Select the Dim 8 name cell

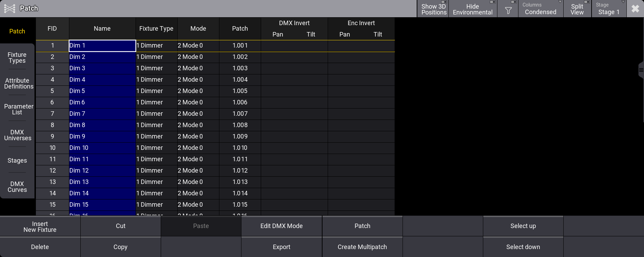pyautogui.click(x=102, y=125)
